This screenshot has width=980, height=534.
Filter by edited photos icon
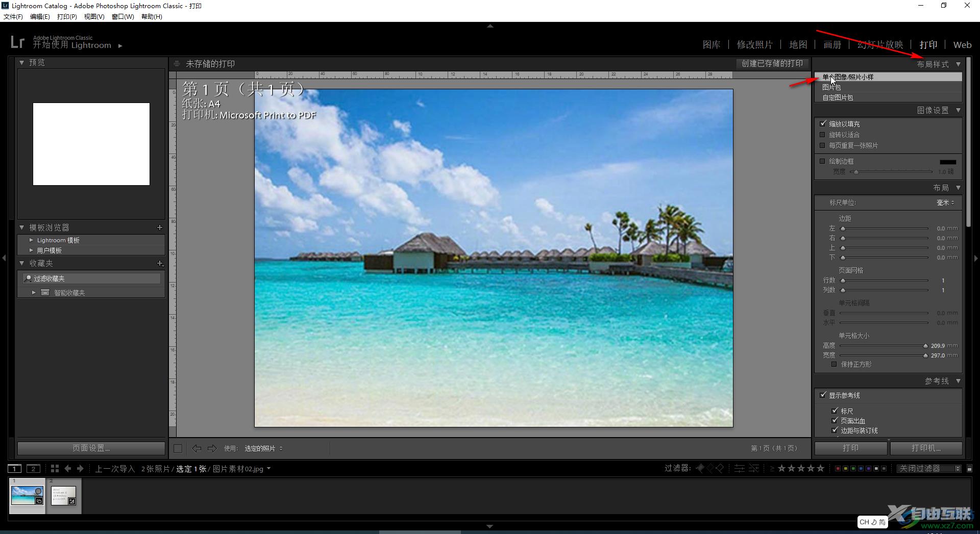pos(739,468)
